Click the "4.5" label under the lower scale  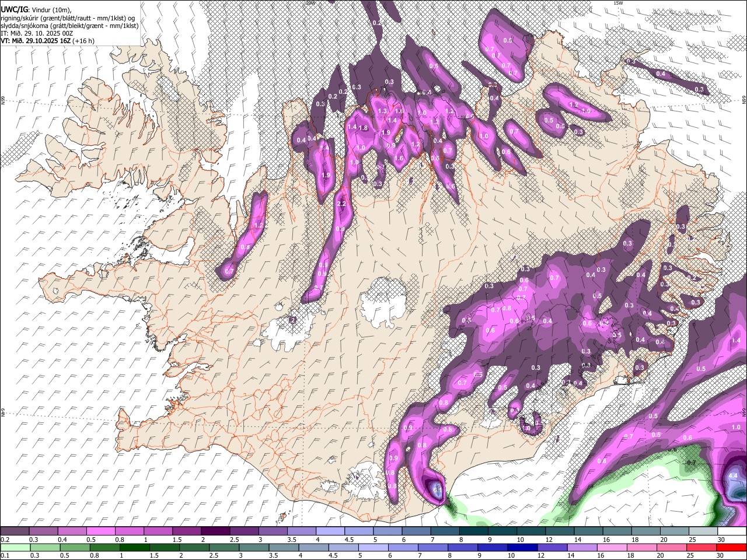(x=333, y=555)
